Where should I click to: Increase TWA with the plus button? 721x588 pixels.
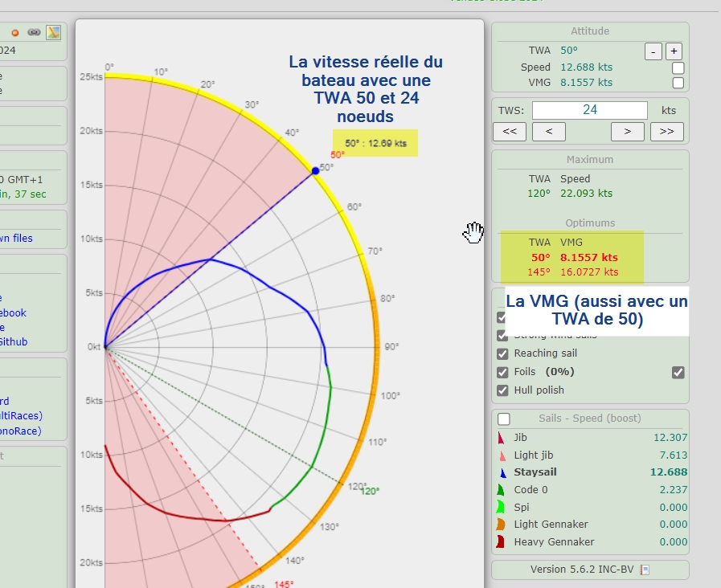click(x=674, y=51)
